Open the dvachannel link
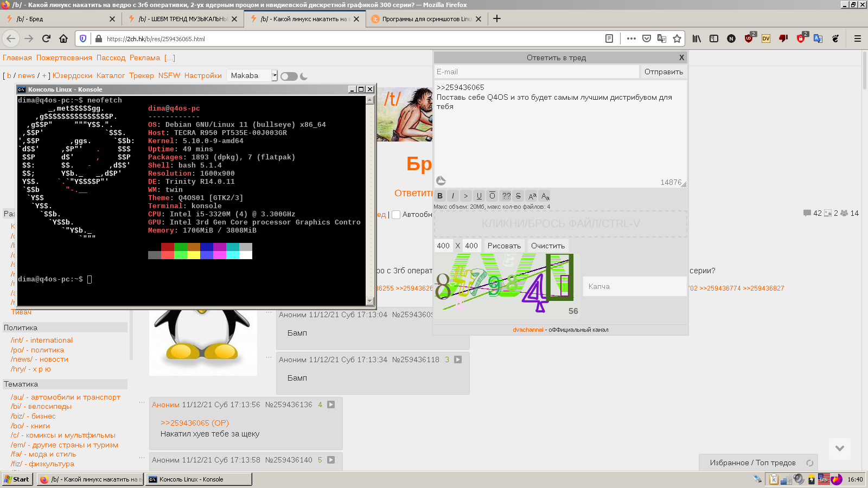This screenshot has height=488, width=868. point(528,330)
